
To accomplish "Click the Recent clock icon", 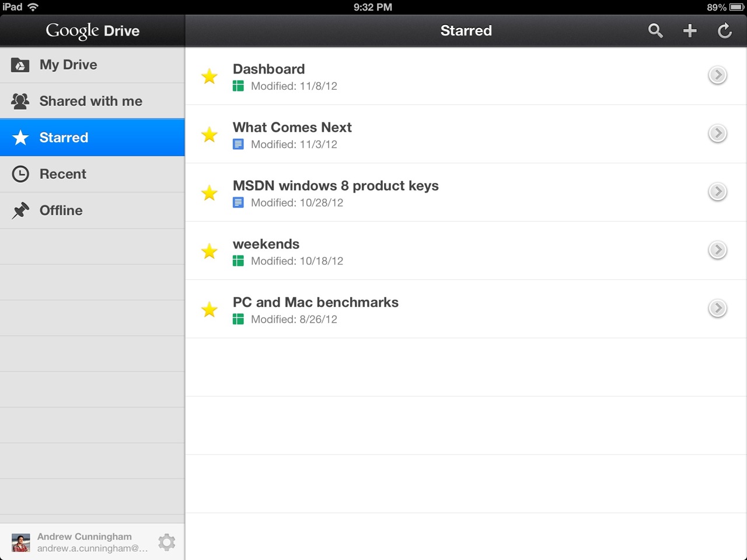I will (20, 174).
